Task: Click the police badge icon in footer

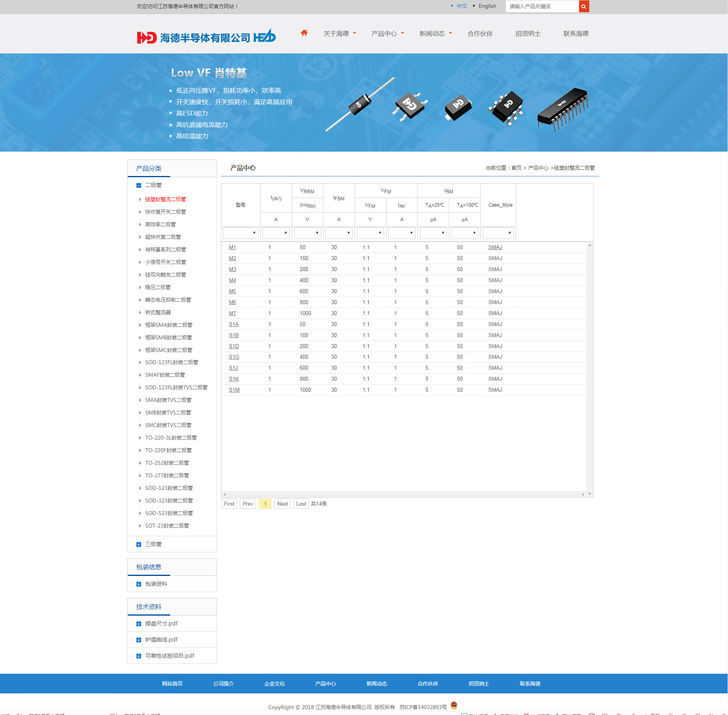Action: [x=454, y=705]
